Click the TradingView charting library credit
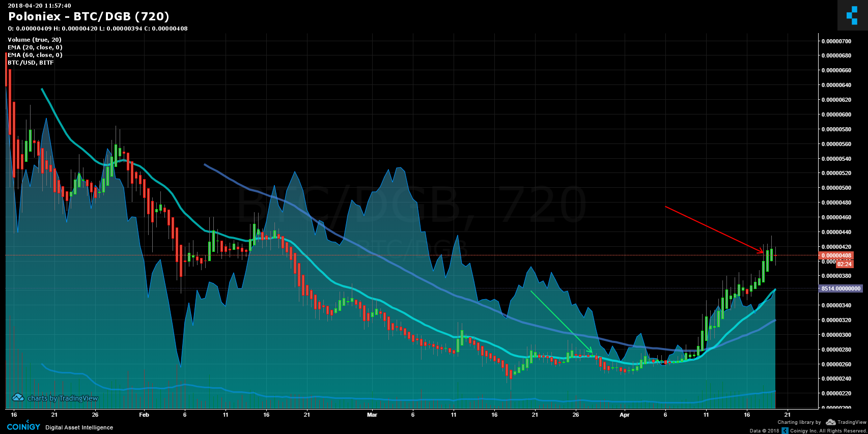 point(822,422)
